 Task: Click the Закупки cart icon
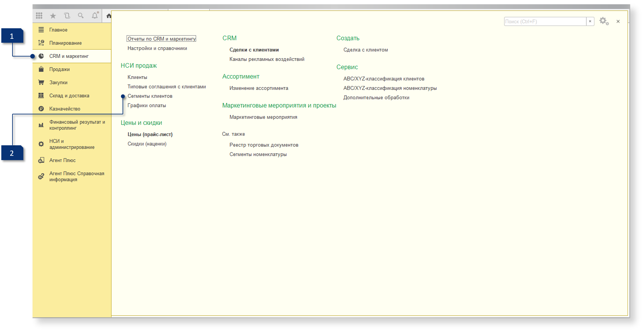[41, 82]
